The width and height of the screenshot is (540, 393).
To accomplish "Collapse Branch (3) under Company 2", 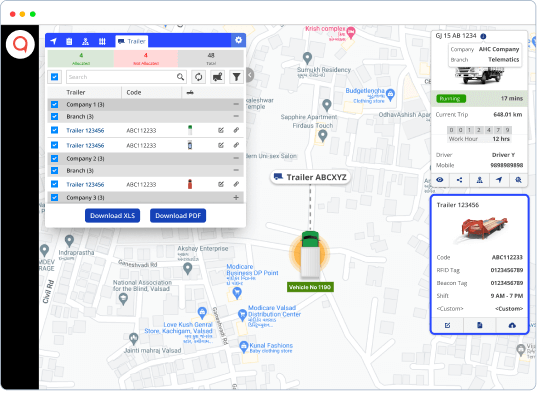I will (x=236, y=170).
